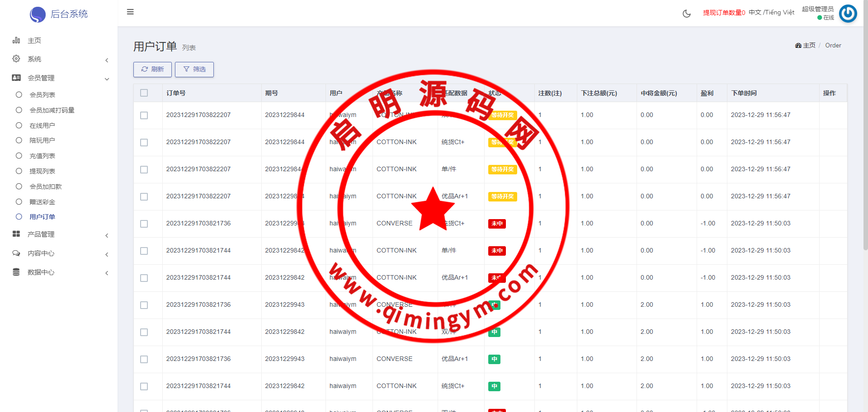
Task: Click the 筛选 filter button
Action: click(x=194, y=70)
